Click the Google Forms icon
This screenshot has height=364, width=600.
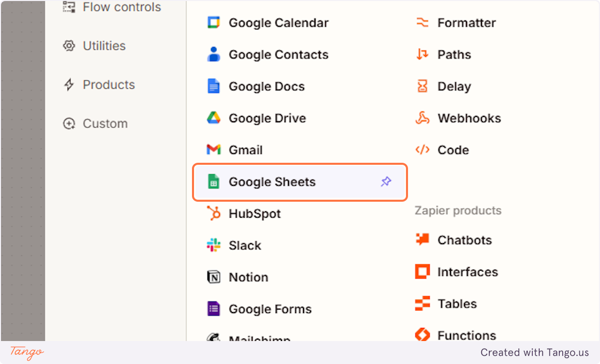pyautogui.click(x=213, y=309)
